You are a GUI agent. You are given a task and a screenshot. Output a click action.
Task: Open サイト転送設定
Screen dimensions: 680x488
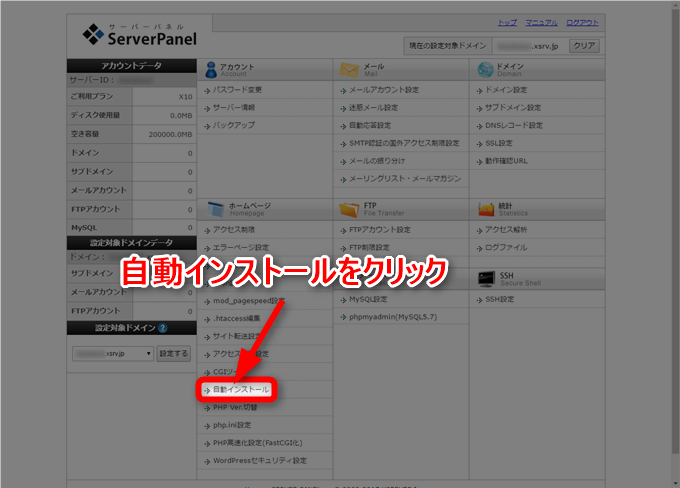click(x=236, y=336)
